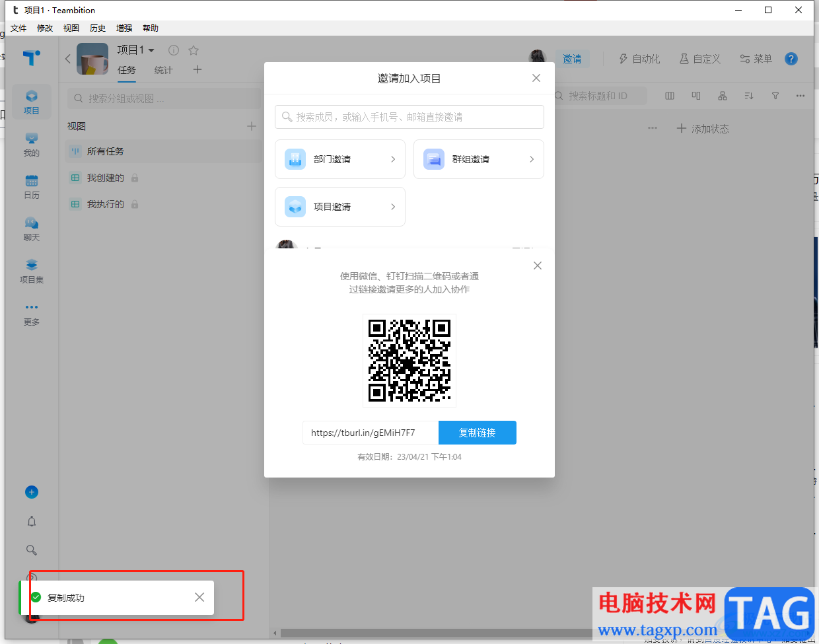Click 添加状态 to add status
This screenshot has height=644, width=819.
[703, 129]
